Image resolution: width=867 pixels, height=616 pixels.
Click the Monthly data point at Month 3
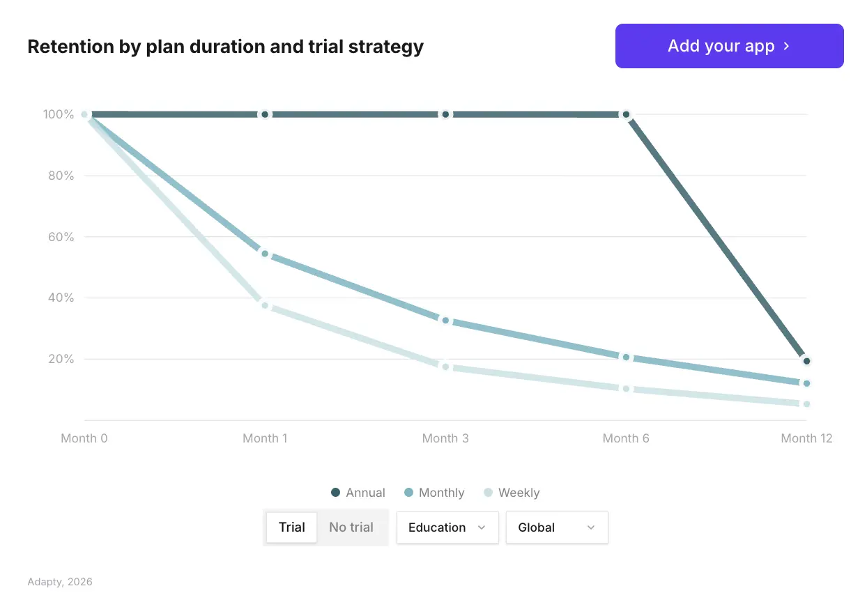point(445,321)
